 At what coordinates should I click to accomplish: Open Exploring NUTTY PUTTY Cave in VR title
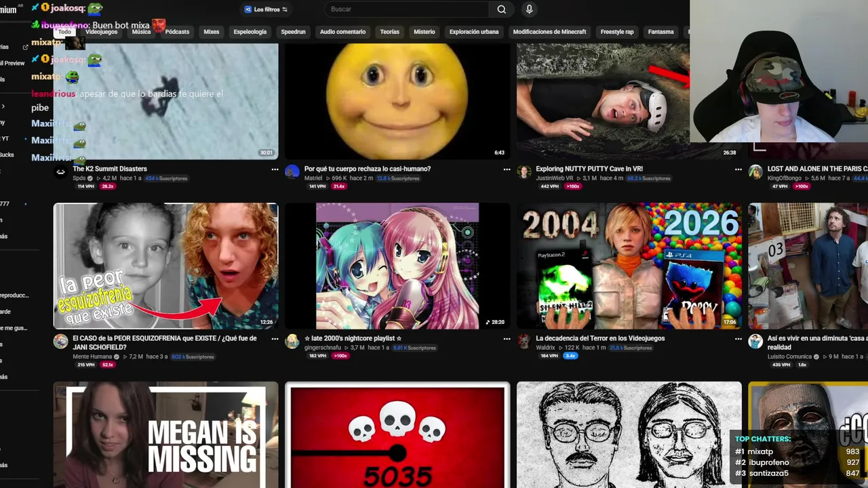589,169
